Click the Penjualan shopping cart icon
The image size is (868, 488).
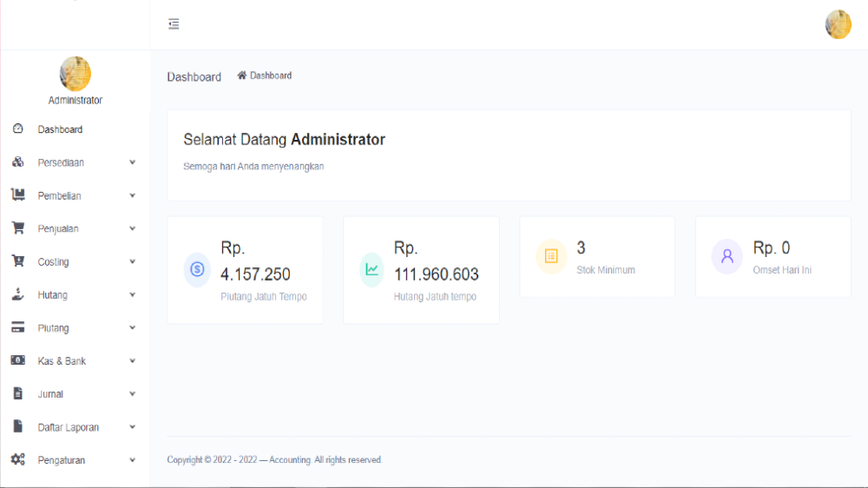pyautogui.click(x=17, y=228)
